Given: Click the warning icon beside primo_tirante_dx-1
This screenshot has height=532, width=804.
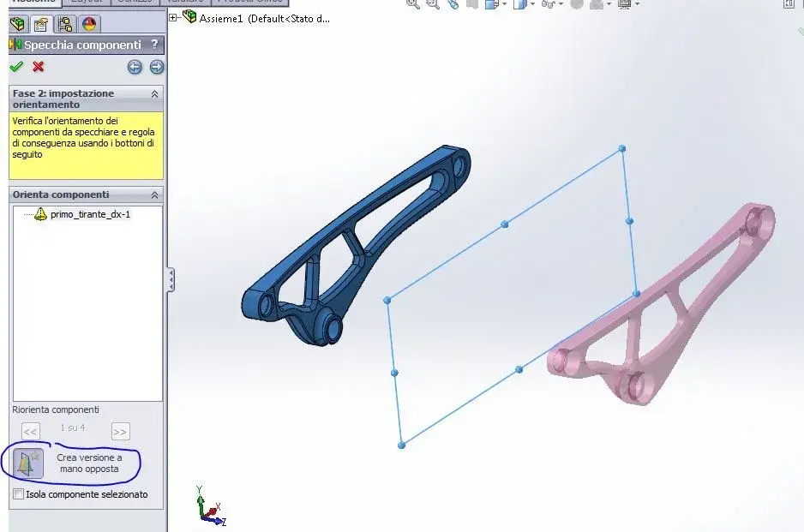Looking at the screenshot, I should pyautogui.click(x=40, y=214).
